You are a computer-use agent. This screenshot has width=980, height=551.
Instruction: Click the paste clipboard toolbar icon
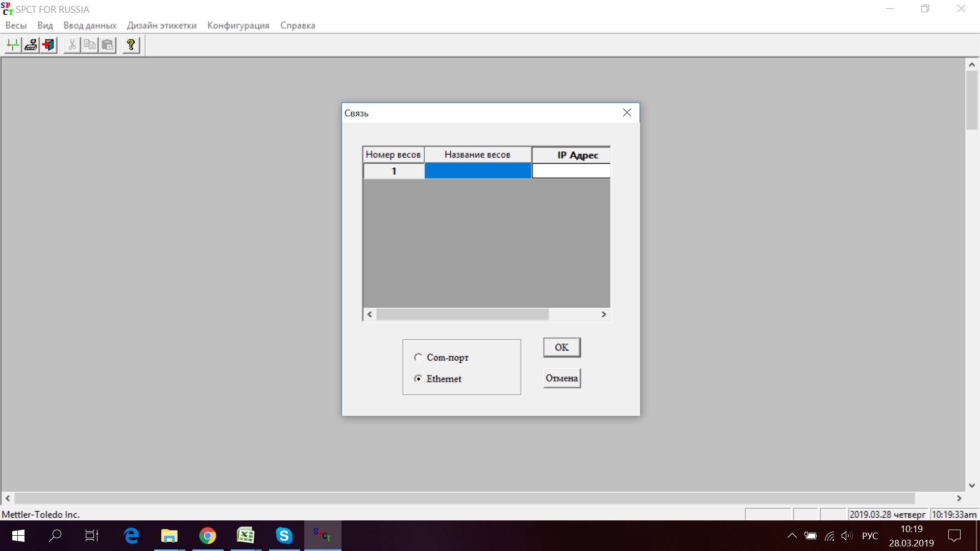(x=108, y=45)
